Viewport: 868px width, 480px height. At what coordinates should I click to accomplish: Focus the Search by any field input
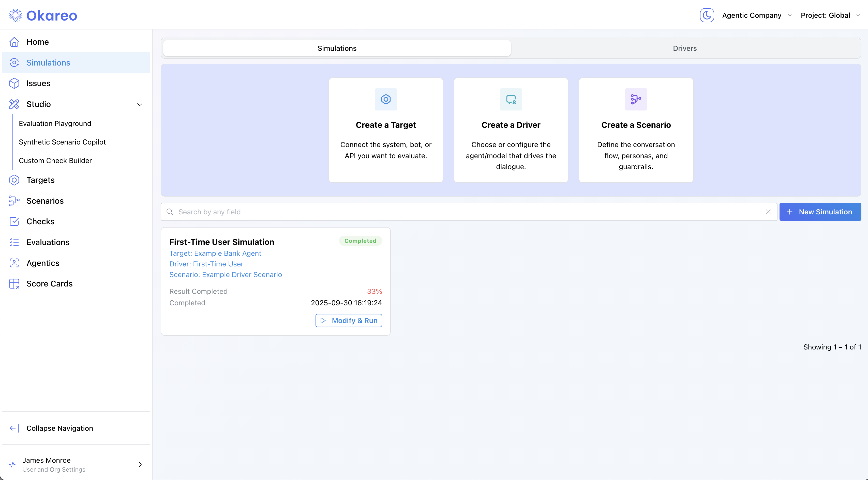(468, 212)
